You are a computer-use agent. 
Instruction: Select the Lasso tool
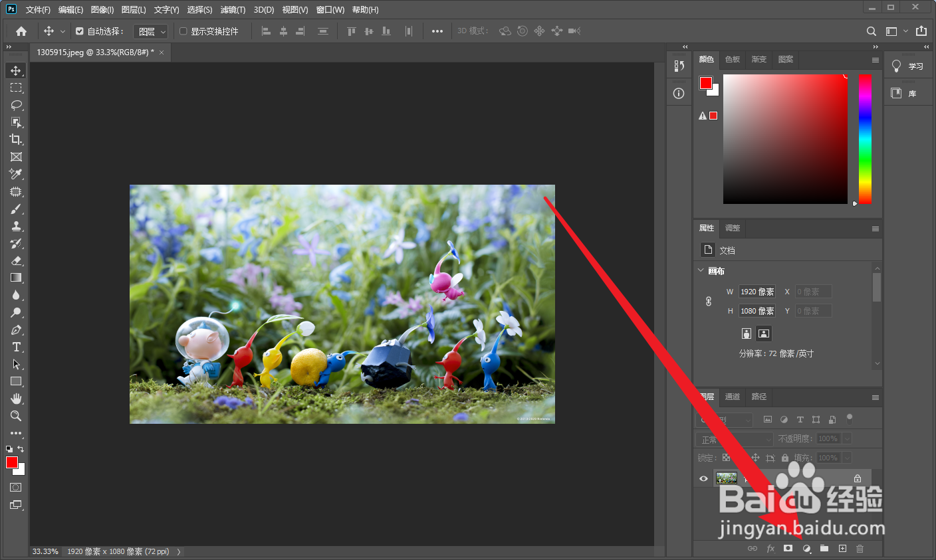click(16, 105)
